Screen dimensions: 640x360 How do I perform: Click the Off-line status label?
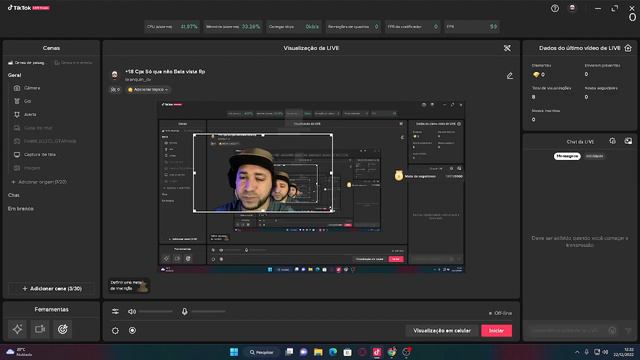500,313
